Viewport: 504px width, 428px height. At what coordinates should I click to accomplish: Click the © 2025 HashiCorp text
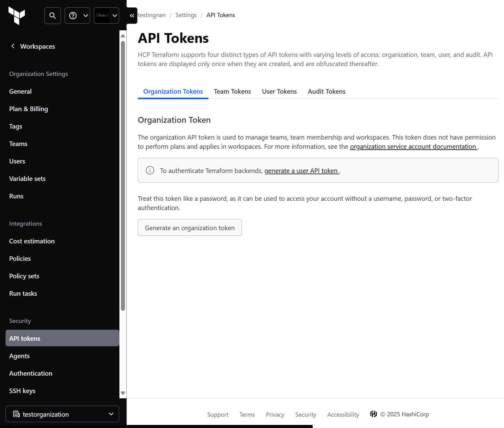pyautogui.click(x=404, y=414)
